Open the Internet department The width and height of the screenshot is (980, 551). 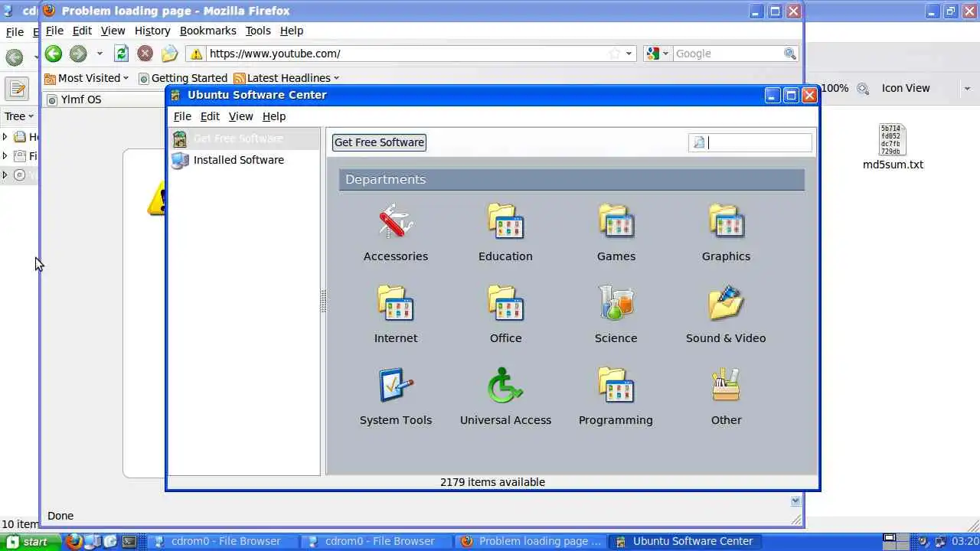(395, 315)
